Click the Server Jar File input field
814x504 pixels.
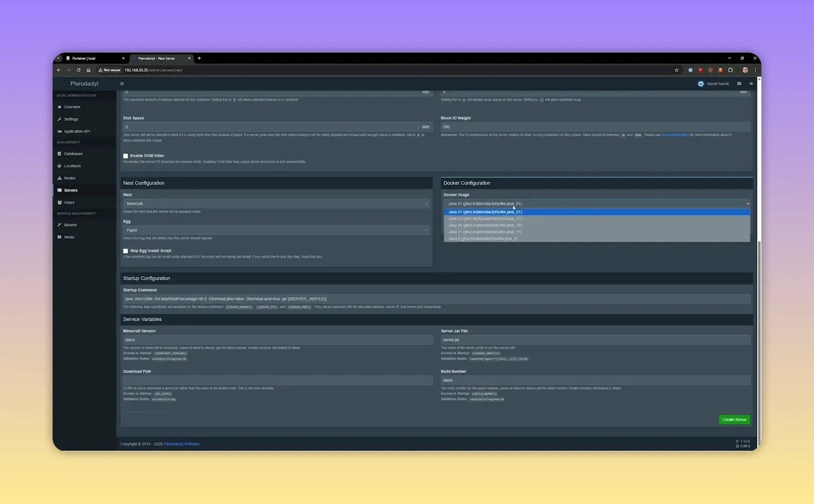[595, 340]
